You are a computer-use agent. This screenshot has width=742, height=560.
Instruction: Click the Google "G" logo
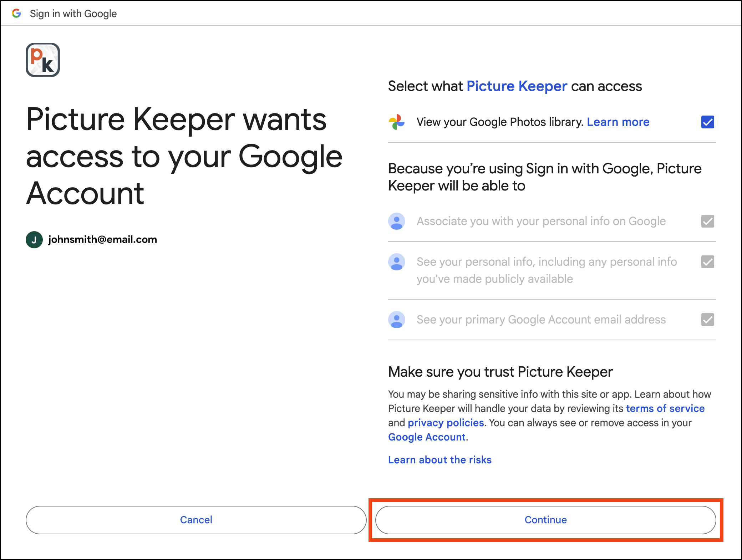pyautogui.click(x=17, y=13)
